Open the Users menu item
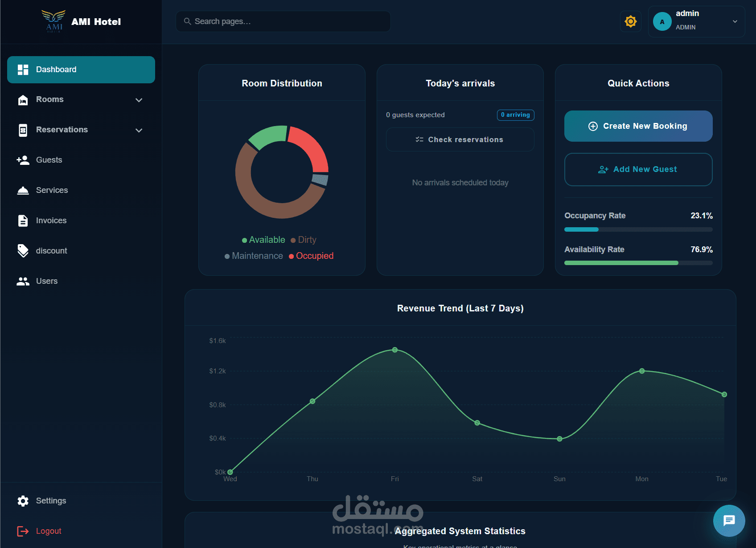 click(x=81, y=281)
